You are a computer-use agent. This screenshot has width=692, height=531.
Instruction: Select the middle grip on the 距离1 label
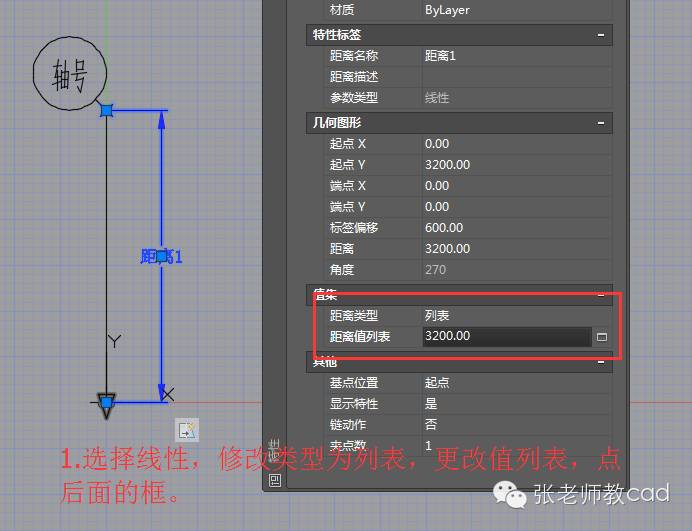click(x=162, y=256)
